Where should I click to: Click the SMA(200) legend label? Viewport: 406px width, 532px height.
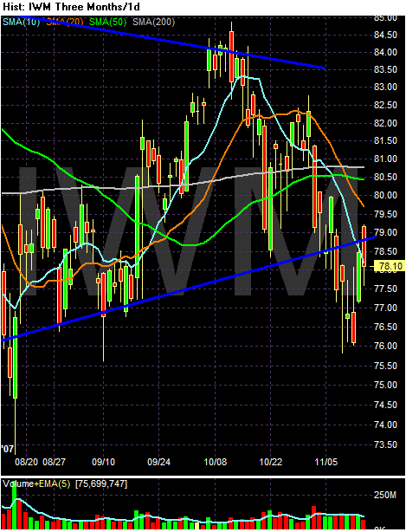tap(153, 23)
